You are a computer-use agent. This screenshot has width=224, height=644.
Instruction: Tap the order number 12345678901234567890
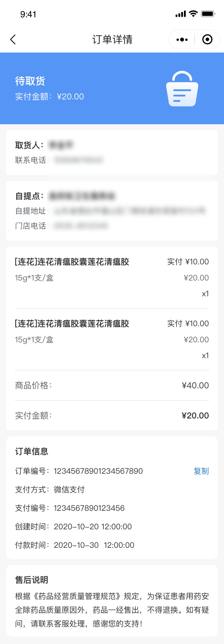(x=98, y=471)
